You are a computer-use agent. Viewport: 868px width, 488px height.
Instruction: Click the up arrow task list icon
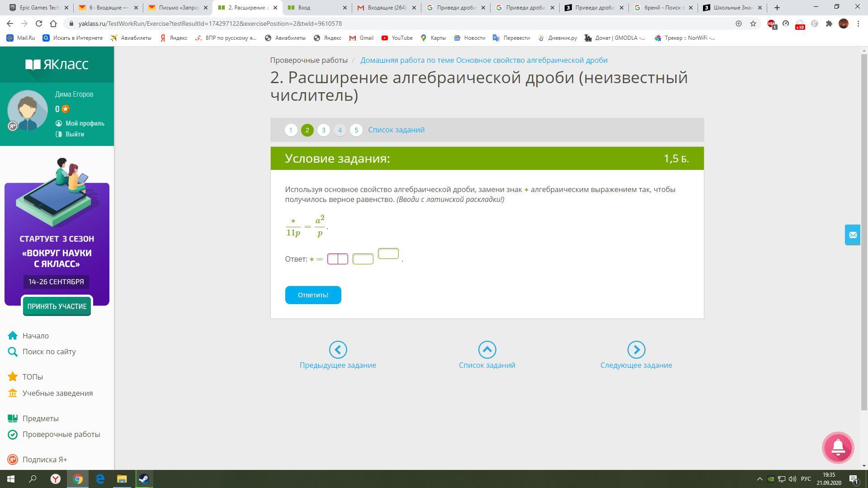(x=487, y=350)
